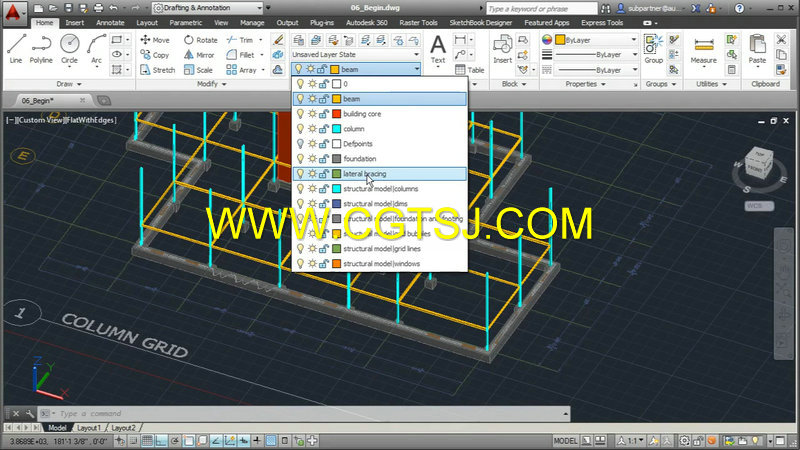Image resolution: width=800 pixels, height=450 pixels.
Task: Toggle visibility bulb of beam layer in list
Action: point(300,99)
